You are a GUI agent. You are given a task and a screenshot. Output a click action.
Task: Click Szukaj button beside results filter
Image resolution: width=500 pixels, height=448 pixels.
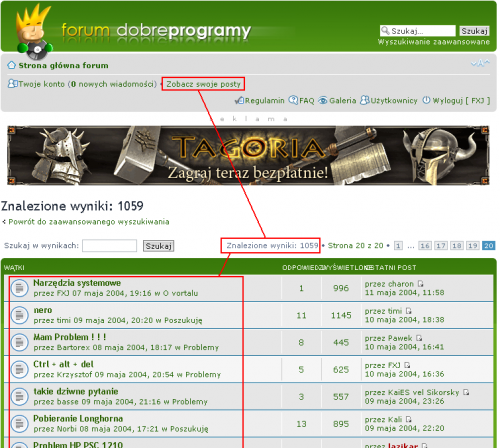coord(158,246)
